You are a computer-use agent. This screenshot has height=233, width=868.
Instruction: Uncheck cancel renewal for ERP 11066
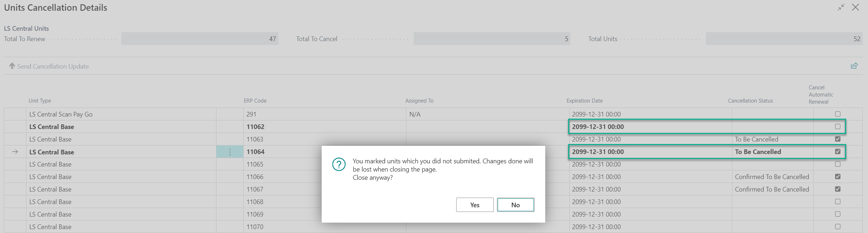838,177
